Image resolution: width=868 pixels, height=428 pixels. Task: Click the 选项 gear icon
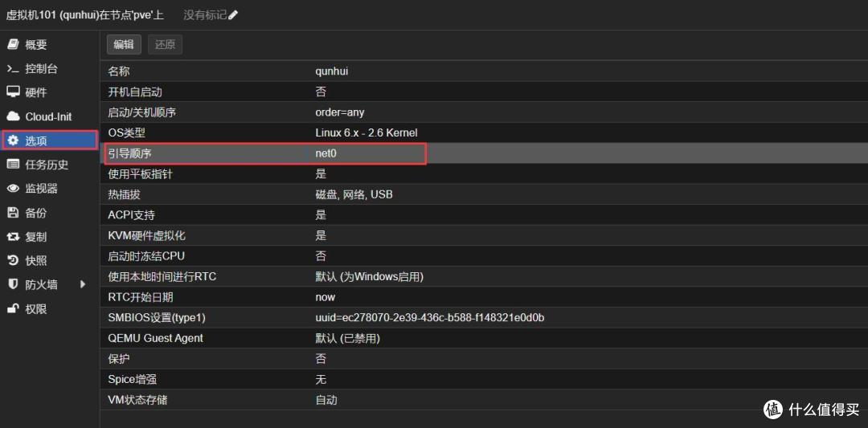pyautogui.click(x=13, y=141)
